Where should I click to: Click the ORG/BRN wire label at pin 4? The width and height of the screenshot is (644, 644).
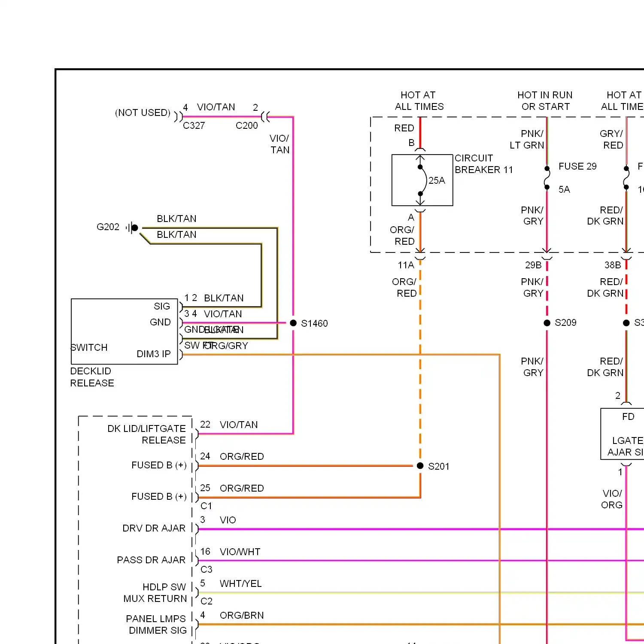coord(242,615)
